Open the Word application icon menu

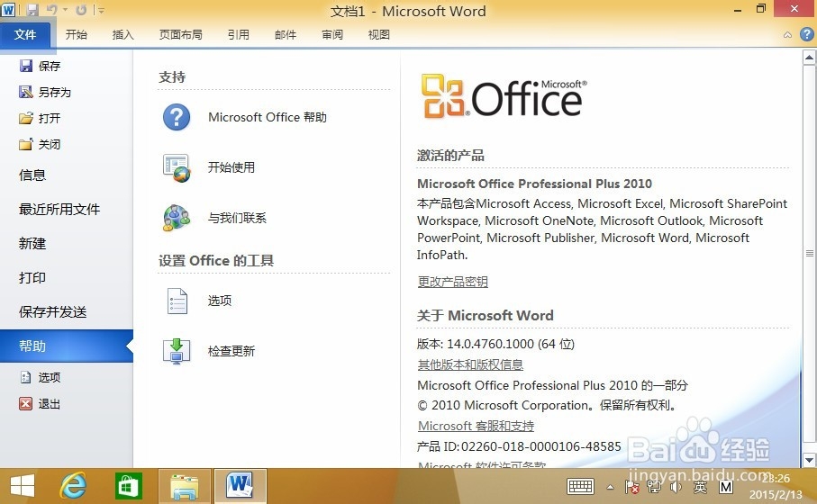pyautogui.click(x=8, y=9)
